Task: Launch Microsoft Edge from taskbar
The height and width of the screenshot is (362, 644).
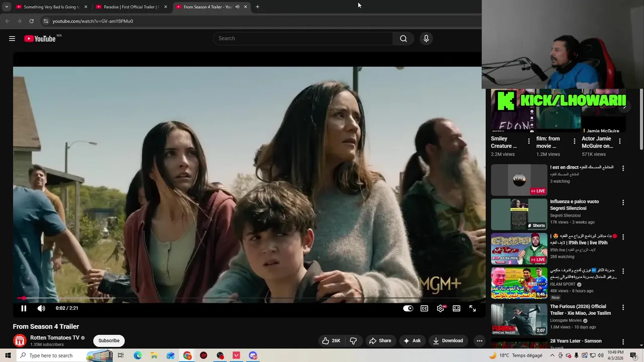Action: tap(137, 355)
